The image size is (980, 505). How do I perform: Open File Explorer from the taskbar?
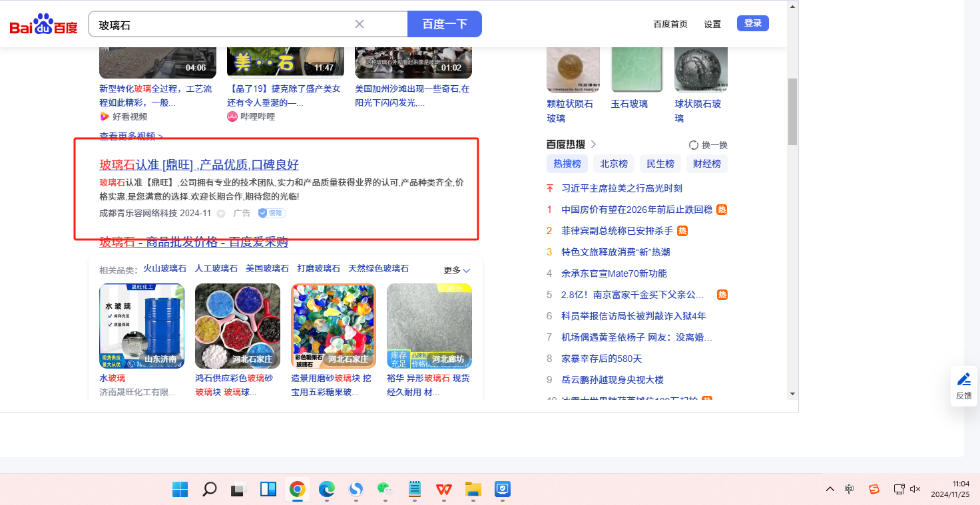(x=473, y=490)
